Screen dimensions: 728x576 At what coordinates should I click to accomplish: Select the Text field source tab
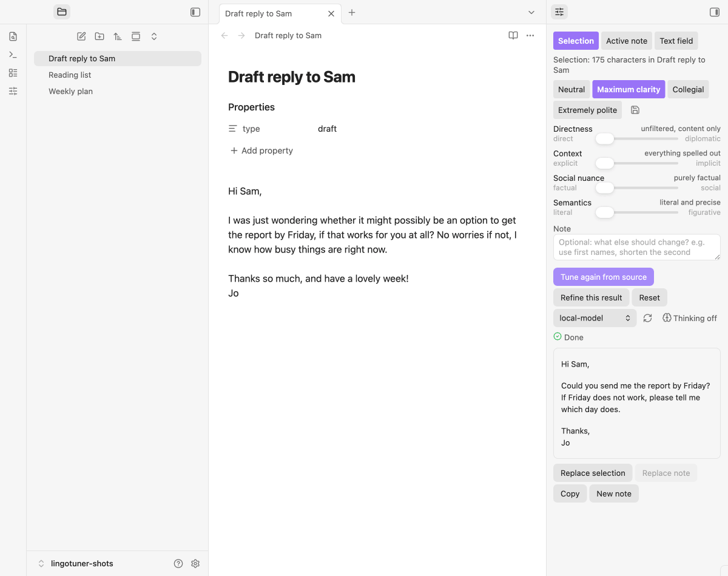click(676, 41)
